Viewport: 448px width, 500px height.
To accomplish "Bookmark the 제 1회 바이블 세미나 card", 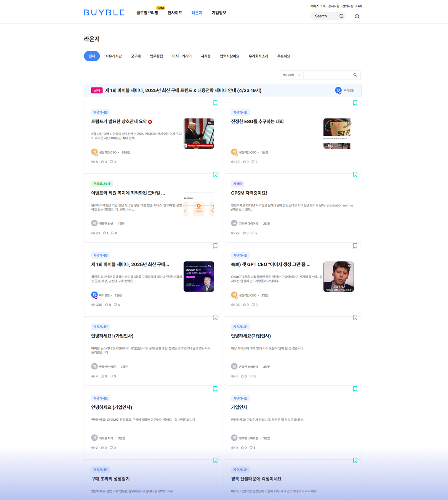I will pos(215,246).
